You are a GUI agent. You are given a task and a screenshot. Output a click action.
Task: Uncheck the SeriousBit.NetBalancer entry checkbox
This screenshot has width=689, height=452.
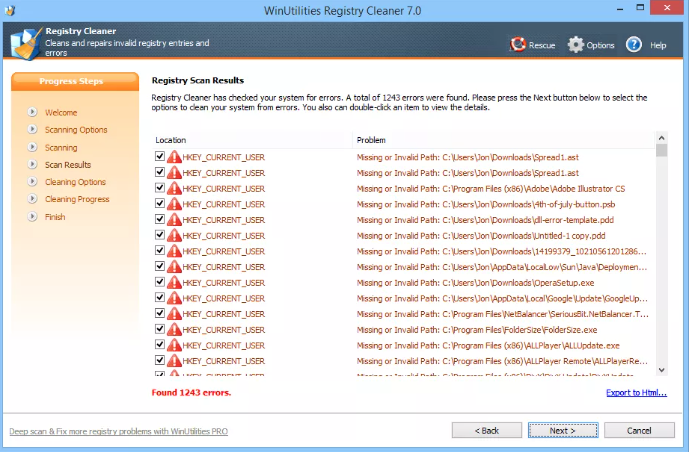[160, 313]
